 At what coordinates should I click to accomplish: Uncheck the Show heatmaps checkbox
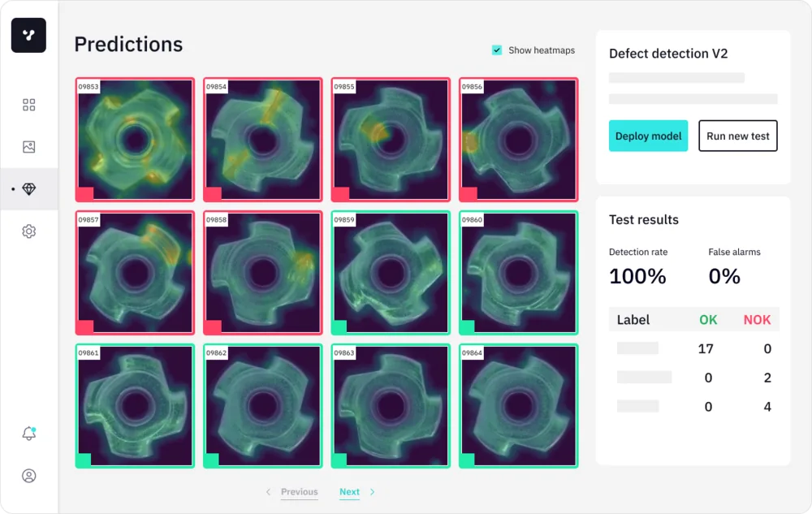(x=497, y=50)
